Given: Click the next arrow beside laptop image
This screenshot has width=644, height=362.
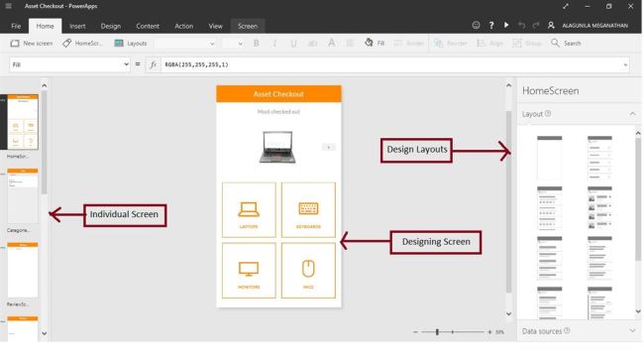Looking at the screenshot, I should tap(329, 147).
